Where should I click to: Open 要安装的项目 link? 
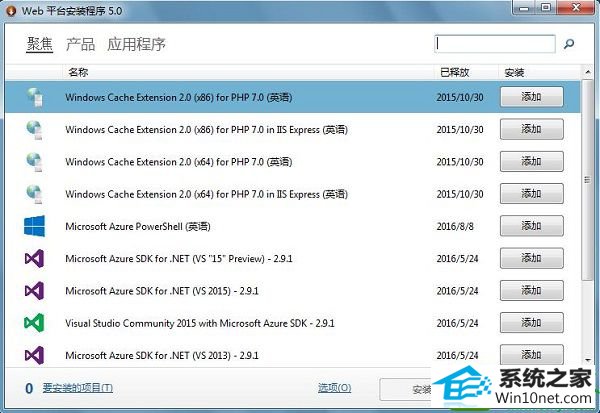point(78,388)
